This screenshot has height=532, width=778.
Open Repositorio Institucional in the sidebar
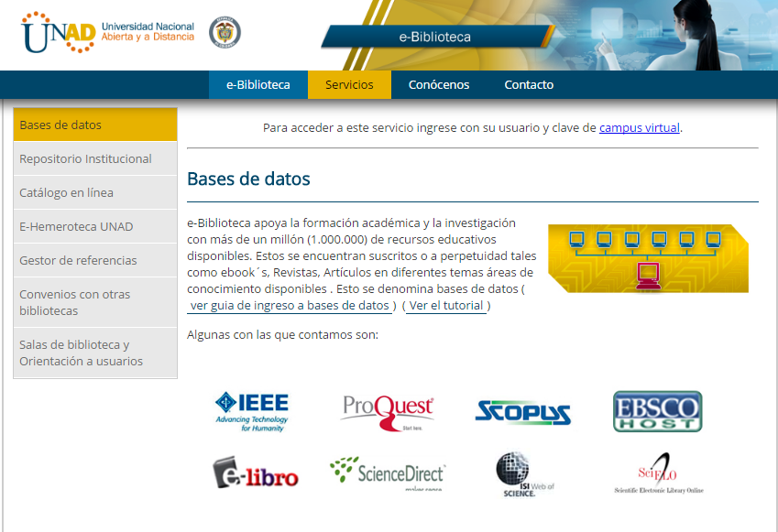click(x=95, y=158)
